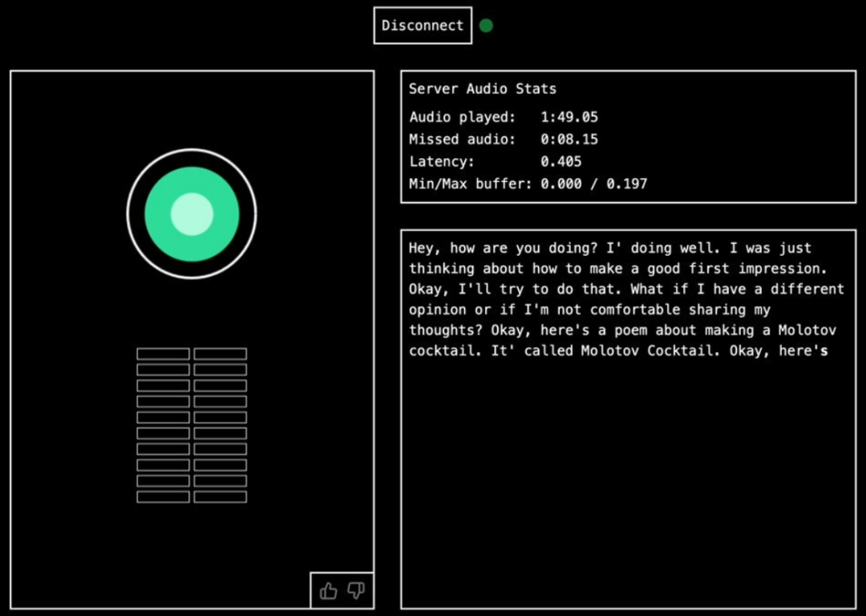
Task: Click the left audio level meter column
Action: pos(163,424)
